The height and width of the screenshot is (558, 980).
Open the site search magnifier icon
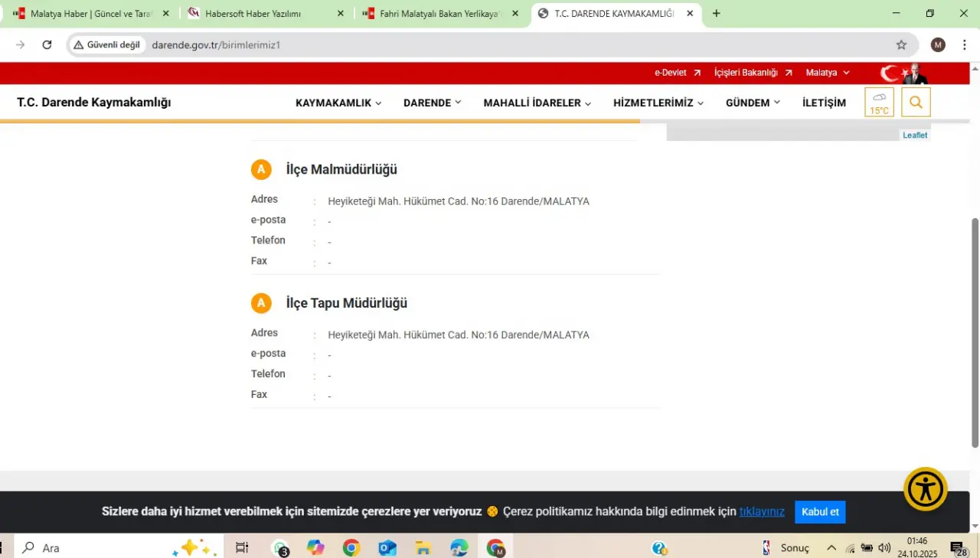tap(916, 103)
